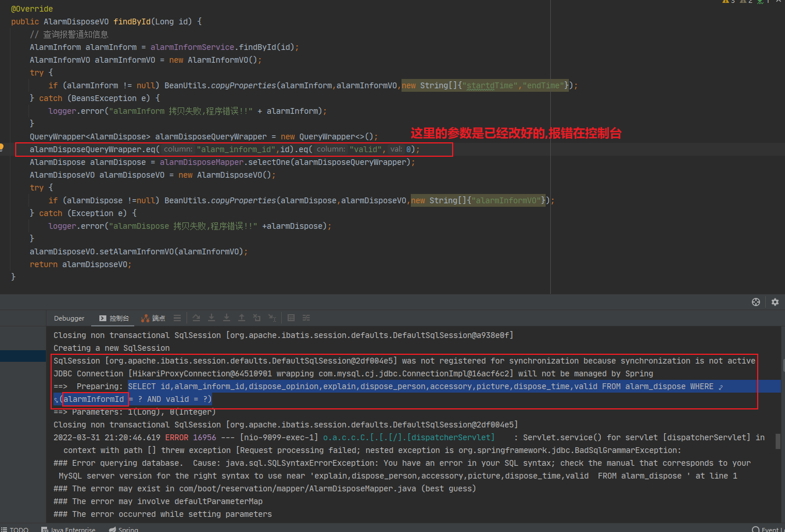Click alarmInformService in the findById call
This screenshot has height=532, width=785.
(x=192, y=47)
